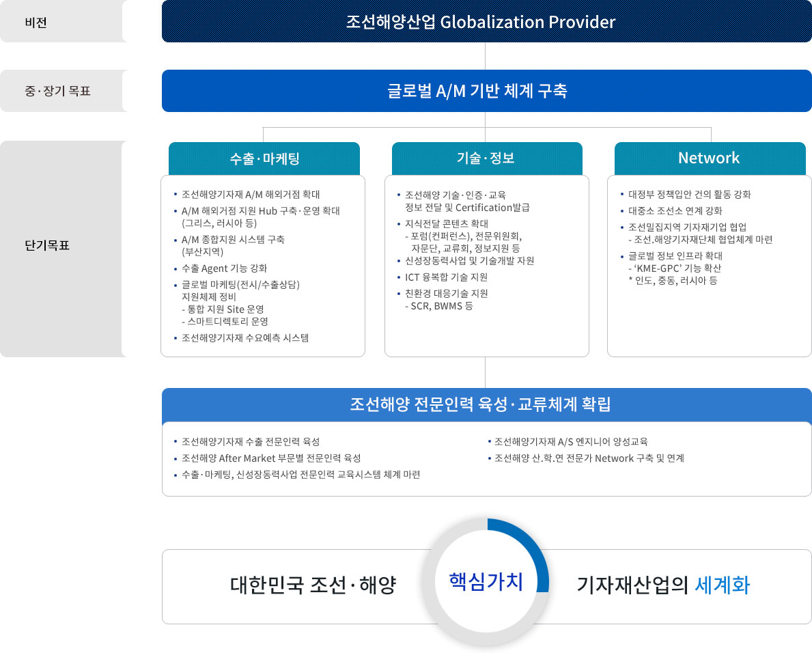Select the 조선해양산업 Globalization Provider banner
This screenshot has height=653, width=812.
486,21
